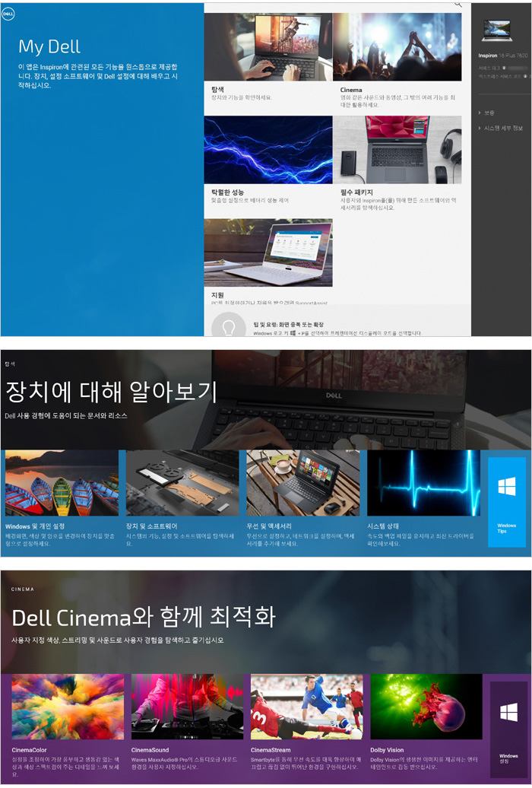
Task: Click the 서비스 태그 row
Action: click(504, 68)
